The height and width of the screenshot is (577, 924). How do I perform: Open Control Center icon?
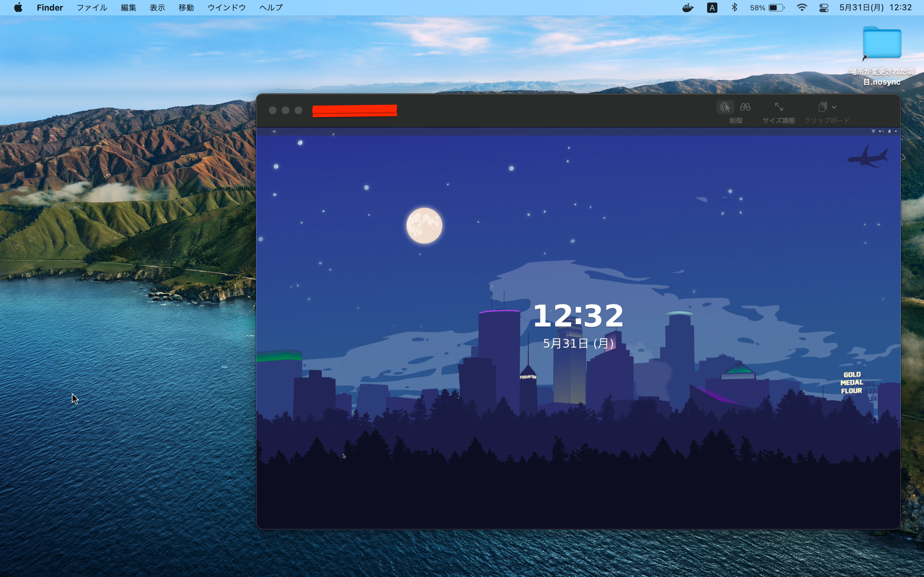[824, 8]
